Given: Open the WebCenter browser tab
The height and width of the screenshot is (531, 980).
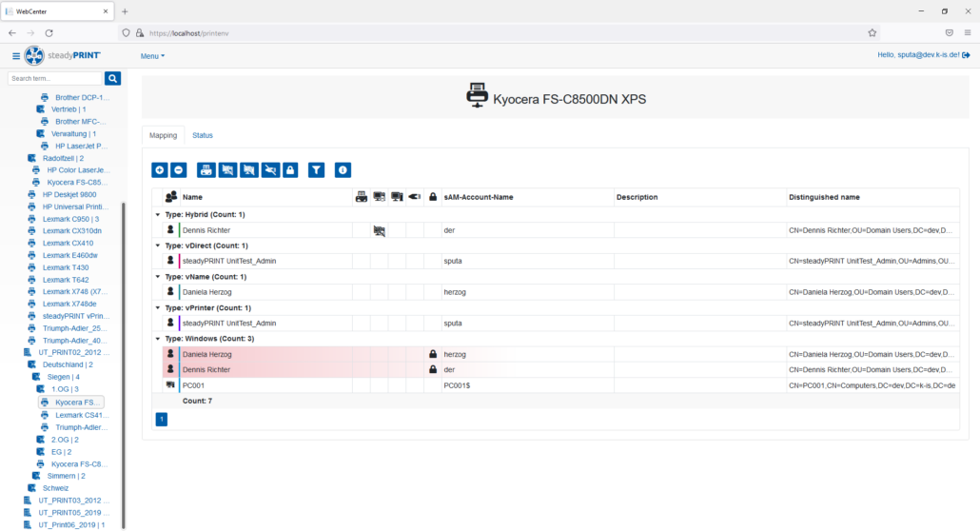Looking at the screenshot, I should point(57,11).
